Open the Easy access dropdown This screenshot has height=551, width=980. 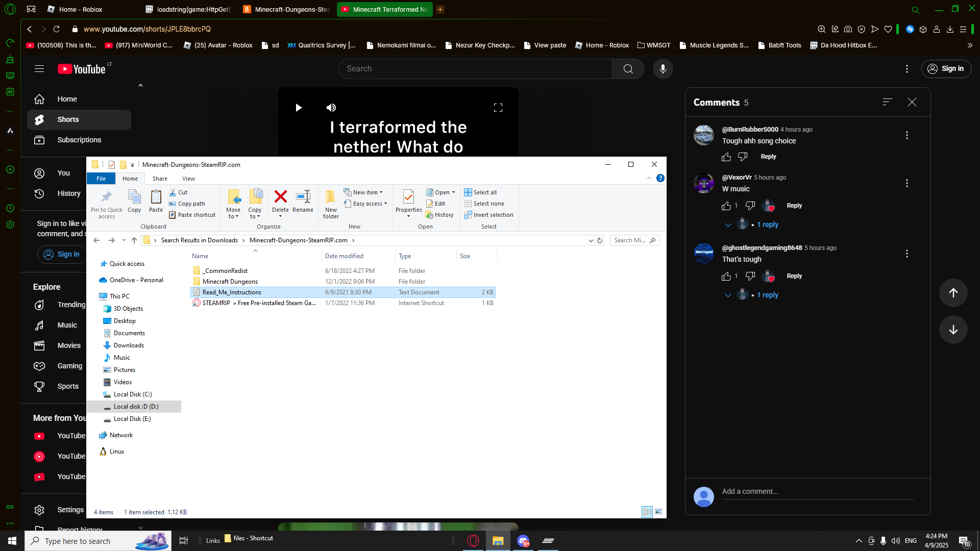pyautogui.click(x=365, y=204)
